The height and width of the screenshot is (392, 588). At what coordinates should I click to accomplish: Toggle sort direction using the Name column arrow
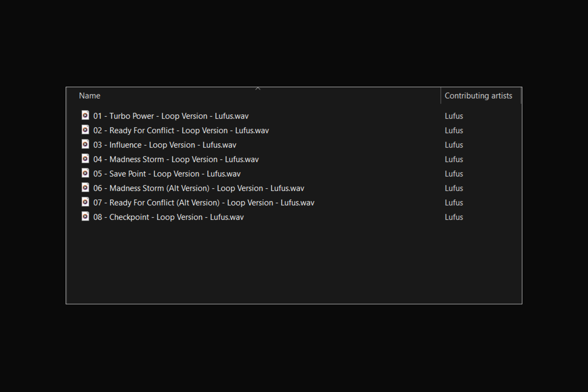tap(258, 89)
